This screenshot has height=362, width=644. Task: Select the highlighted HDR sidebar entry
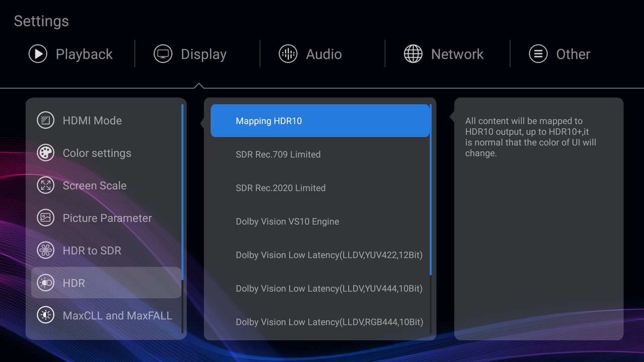[106, 283]
